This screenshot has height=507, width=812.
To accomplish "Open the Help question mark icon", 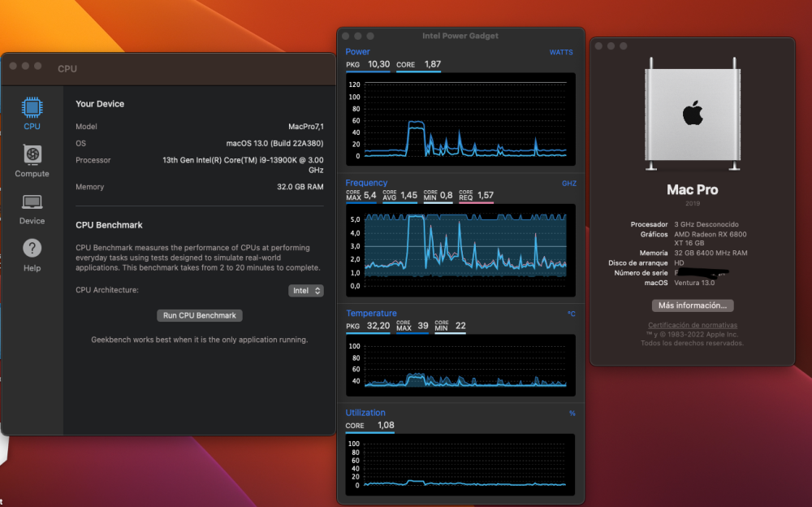I will [x=32, y=248].
